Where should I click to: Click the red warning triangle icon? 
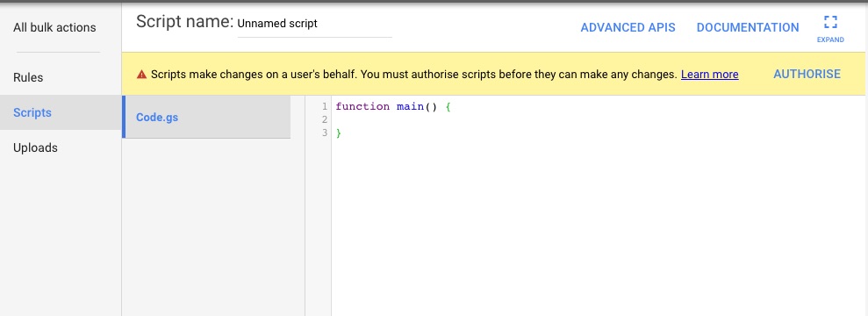coord(141,74)
